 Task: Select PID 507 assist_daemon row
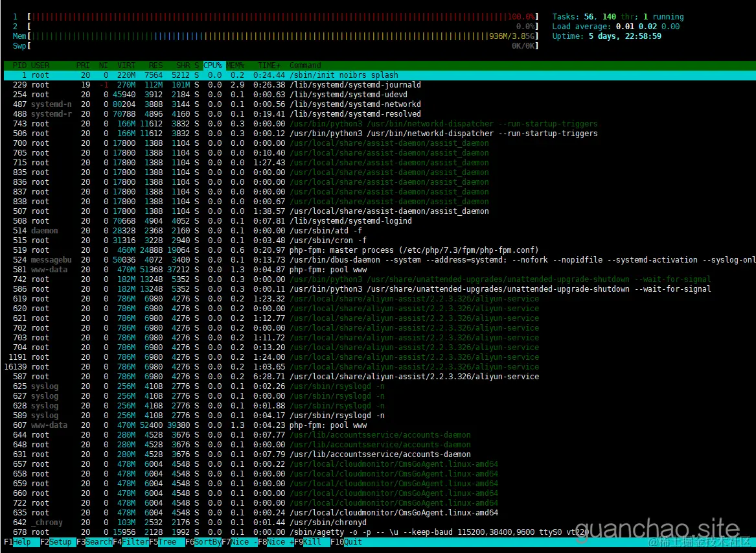pos(380,211)
